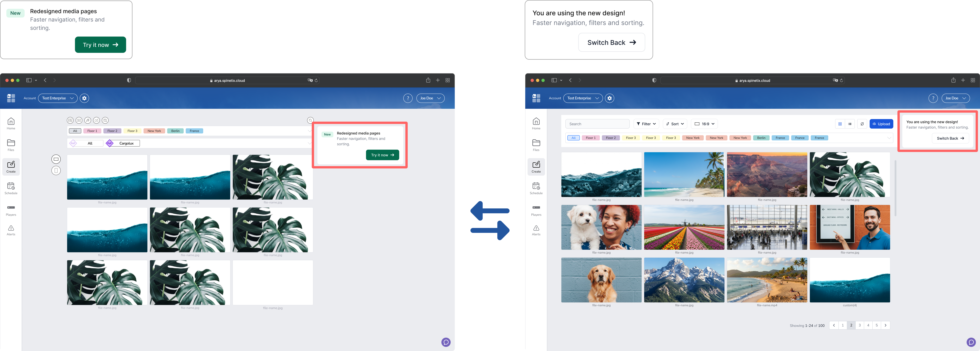Open Test Enterprise account dropdown in right window
Image resolution: width=980 pixels, height=351 pixels.
[x=583, y=98]
